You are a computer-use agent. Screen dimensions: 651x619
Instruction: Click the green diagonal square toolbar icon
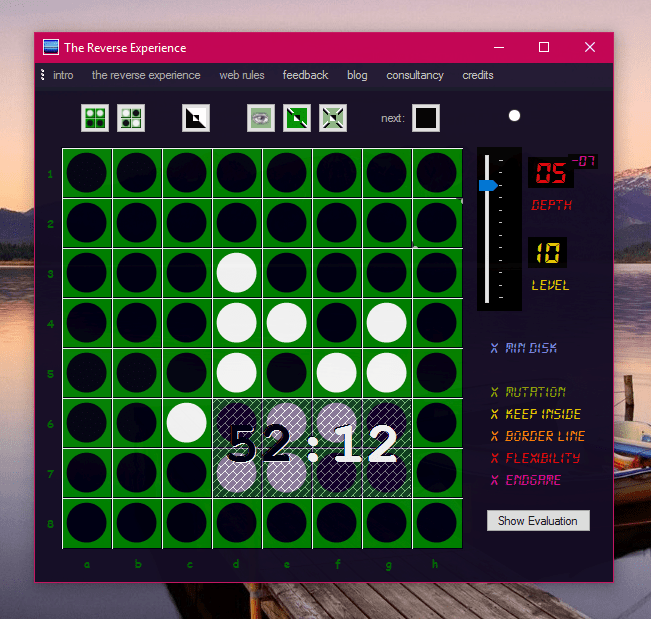tap(297, 118)
